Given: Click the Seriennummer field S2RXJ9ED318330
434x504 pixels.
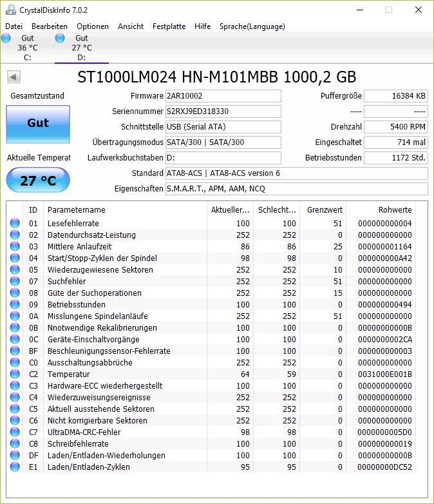Looking at the screenshot, I should 223,111.
